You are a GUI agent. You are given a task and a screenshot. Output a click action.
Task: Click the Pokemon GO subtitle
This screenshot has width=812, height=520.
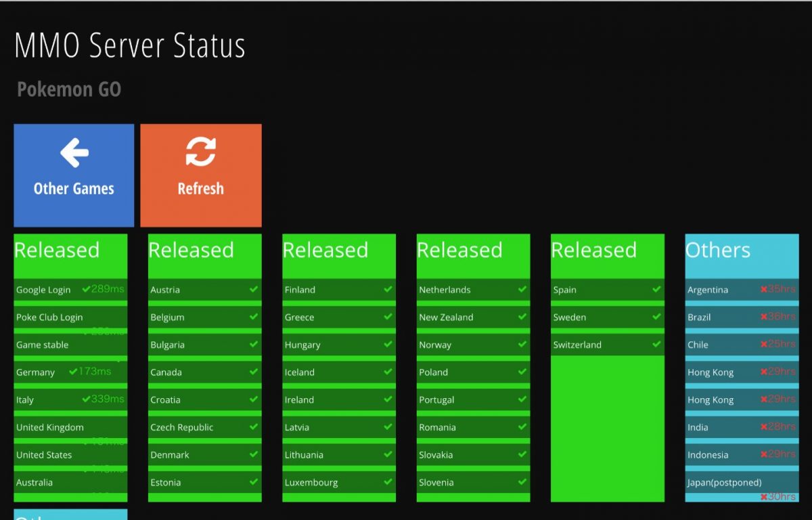pyautogui.click(x=69, y=89)
